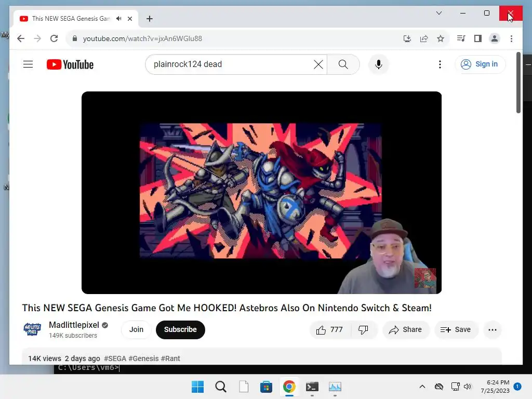The height and width of the screenshot is (399, 532).
Task: Click the Sign in button
Action: click(480, 64)
